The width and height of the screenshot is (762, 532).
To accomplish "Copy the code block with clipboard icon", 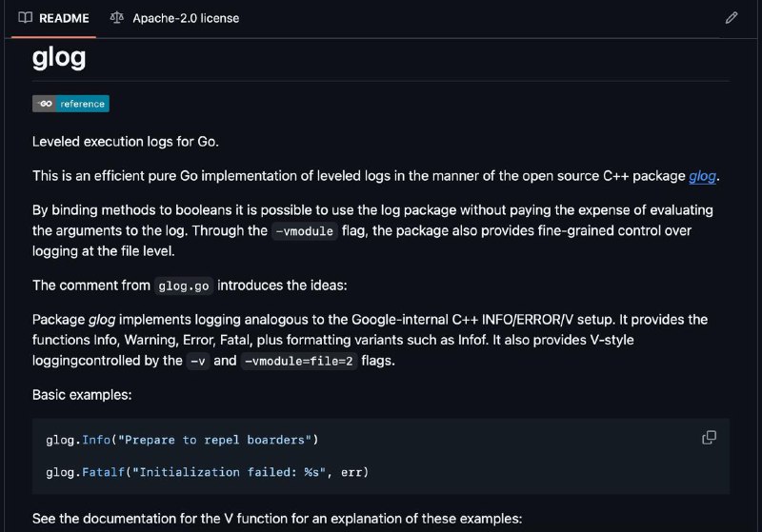I will point(709,438).
